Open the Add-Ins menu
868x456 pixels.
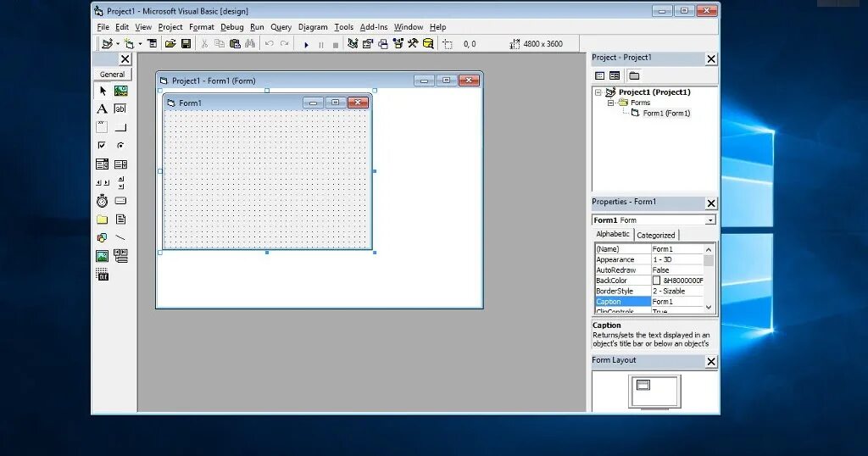coord(374,26)
